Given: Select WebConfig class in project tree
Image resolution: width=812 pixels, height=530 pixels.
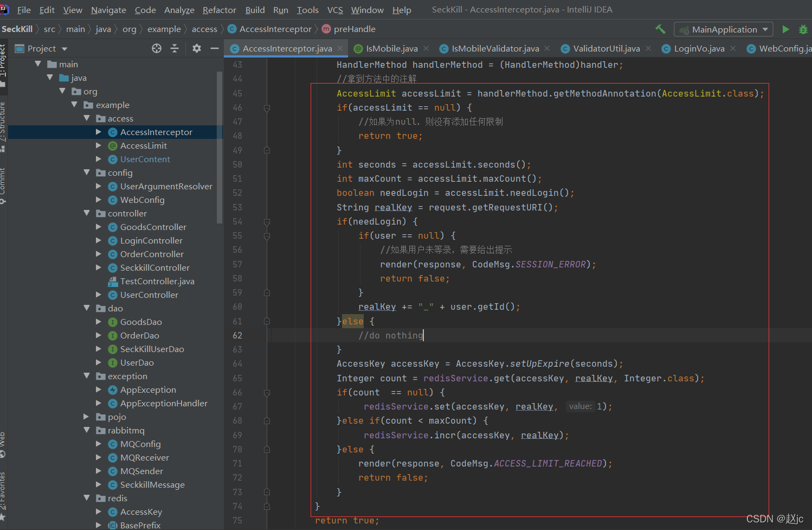Looking at the screenshot, I should 142,200.
